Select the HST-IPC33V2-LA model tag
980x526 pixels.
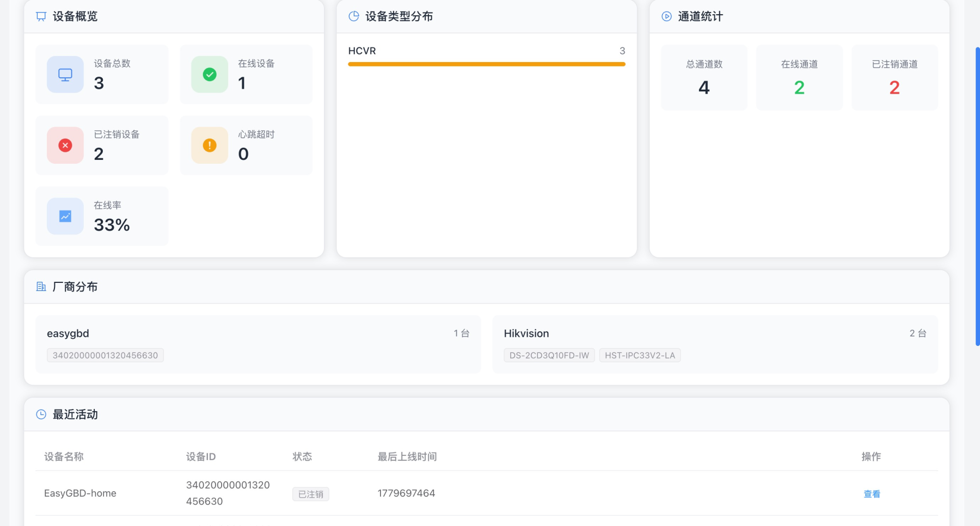(640, 355)
